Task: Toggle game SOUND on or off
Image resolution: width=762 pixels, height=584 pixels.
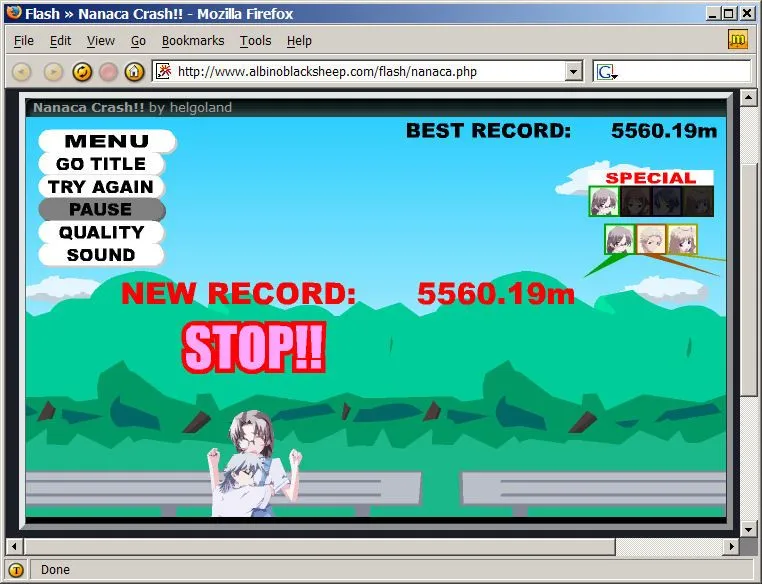Action: (100, 255)
